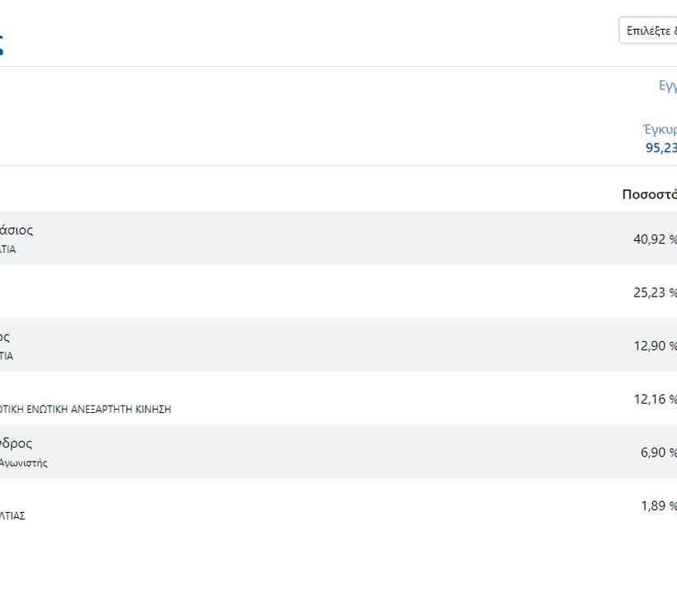Click the candidate name ending in δρος
Image resolution: width=677 pixels, height=616 pixels.
(x=17, y=443)
